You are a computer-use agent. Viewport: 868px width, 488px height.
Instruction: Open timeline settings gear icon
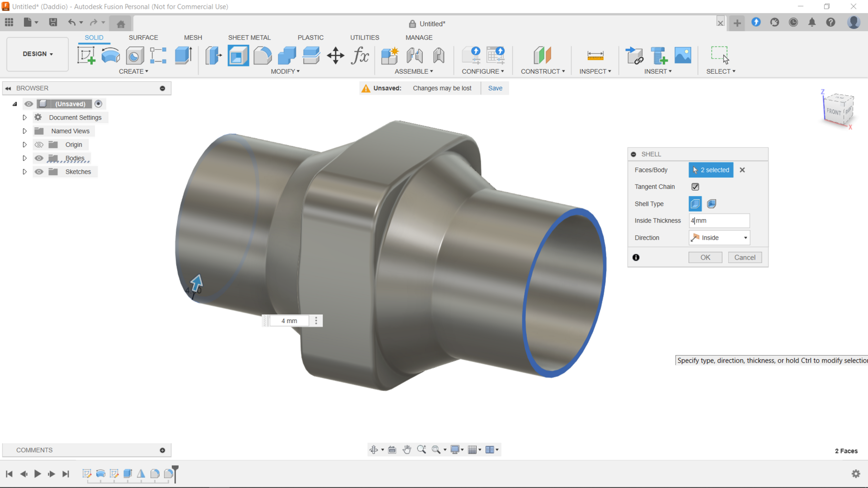(856, 474)
